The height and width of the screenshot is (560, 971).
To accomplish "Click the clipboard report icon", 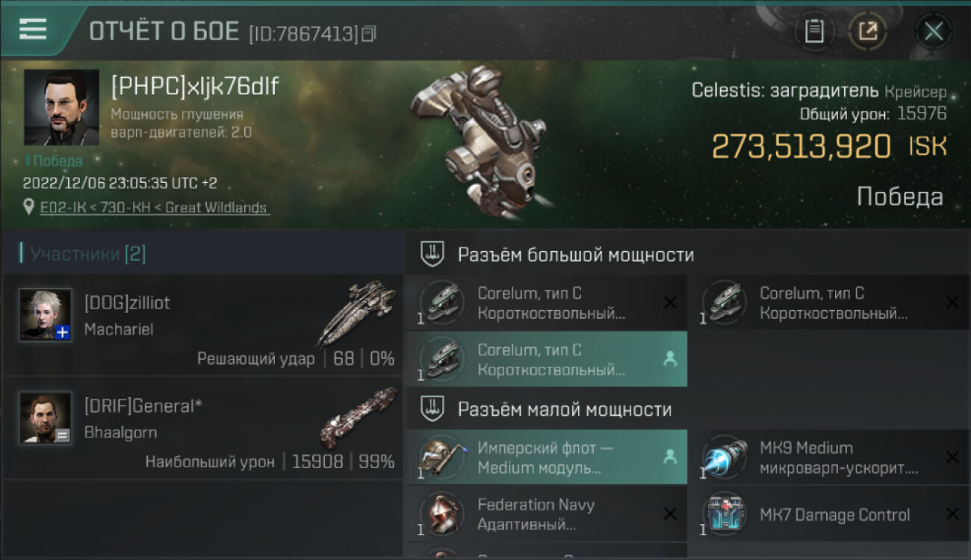I will pos(814,31).
